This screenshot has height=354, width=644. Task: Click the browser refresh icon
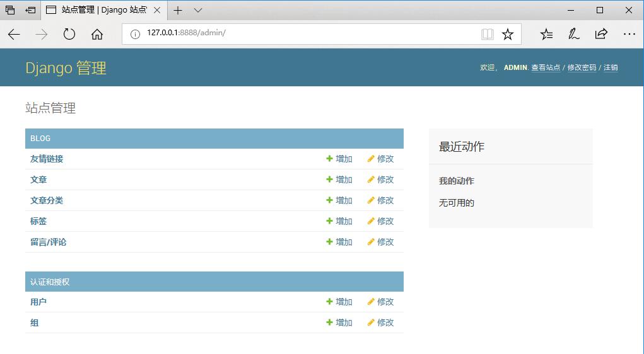coord(69,34)
